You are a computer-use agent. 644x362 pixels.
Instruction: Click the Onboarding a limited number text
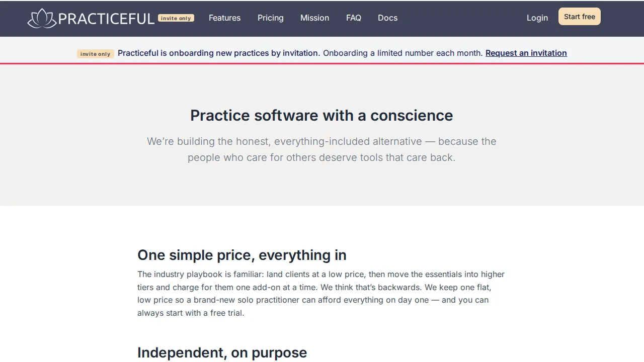tap(403, 53)
